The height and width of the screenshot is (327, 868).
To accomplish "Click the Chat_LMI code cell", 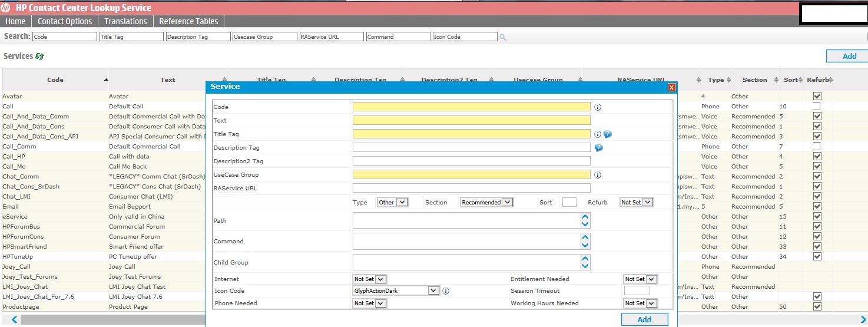I will (16, 197).
